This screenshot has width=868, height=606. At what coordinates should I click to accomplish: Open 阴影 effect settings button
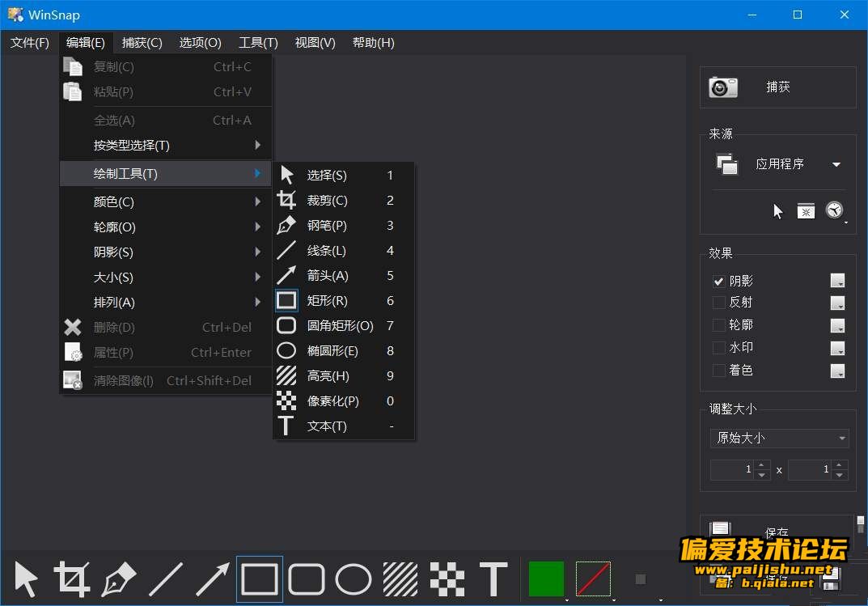(837, 281)
